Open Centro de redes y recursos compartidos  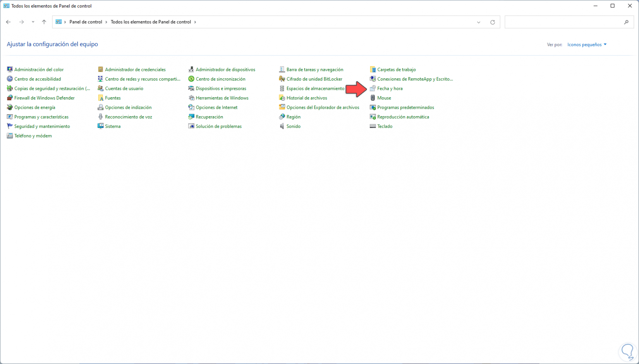[x=143, y=79]
